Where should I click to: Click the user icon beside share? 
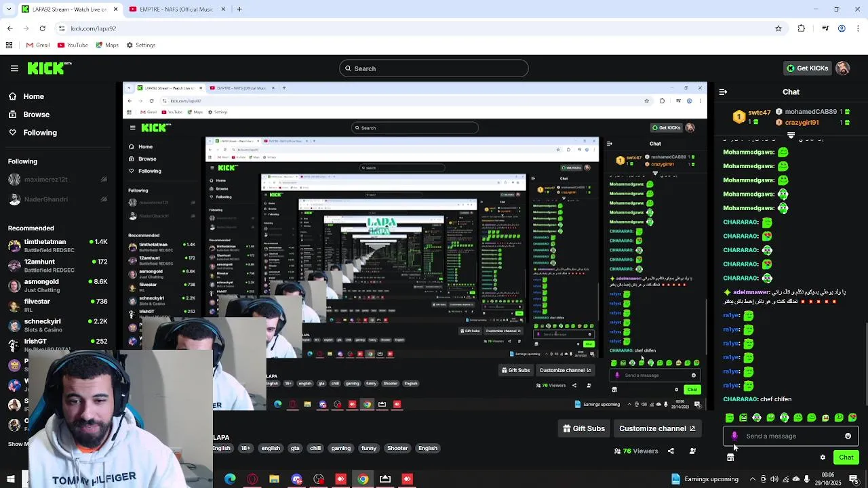pyautogui.click(x=692, y=451)
